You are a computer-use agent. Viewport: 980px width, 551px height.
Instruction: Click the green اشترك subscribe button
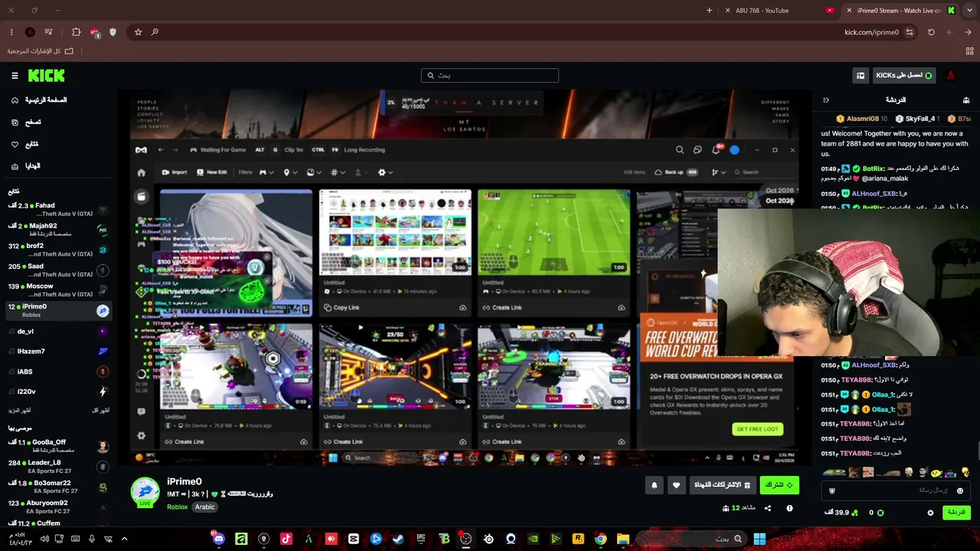tap(779, 485)
